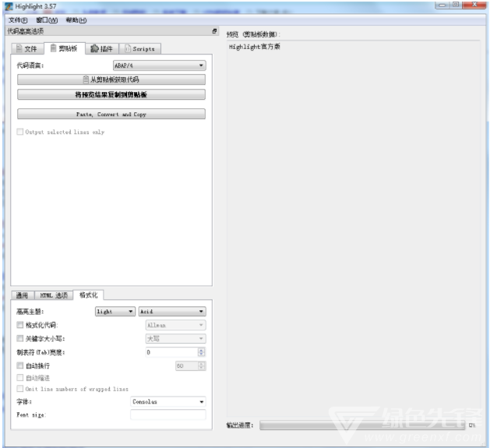
Task: Switch to the HTML 选项 tab
Action: pos(54,295)
